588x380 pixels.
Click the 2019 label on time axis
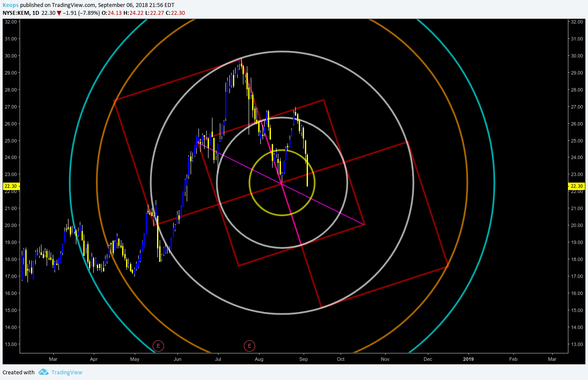point(468,359)
